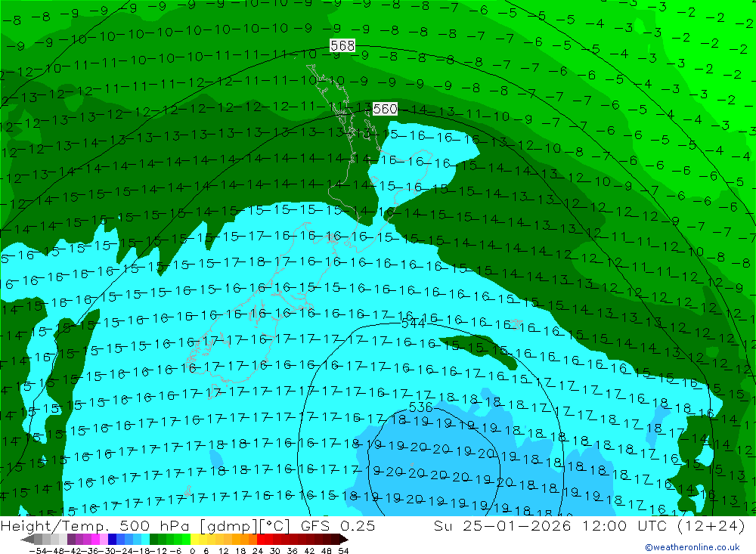Click the 560 height contour label

(386, 109)
